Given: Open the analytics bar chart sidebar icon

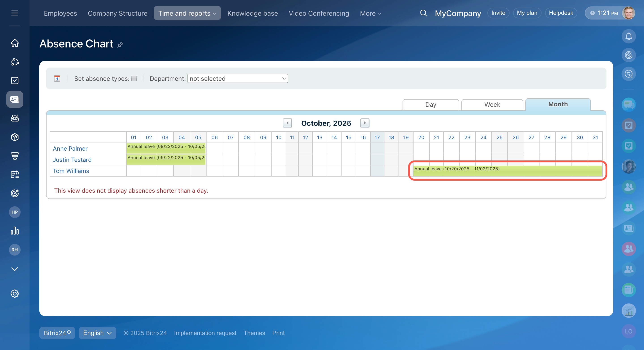Looking at the screenshot, I should 15,231.
